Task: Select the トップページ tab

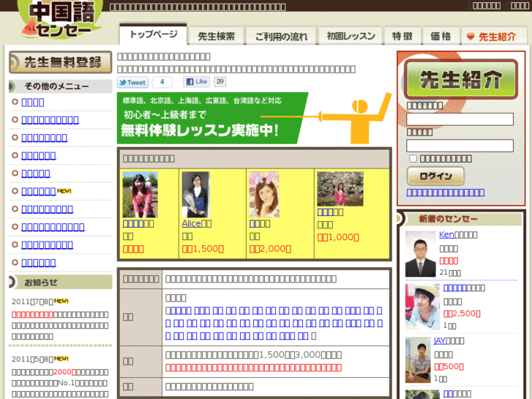Action: [x=154, y=34]
